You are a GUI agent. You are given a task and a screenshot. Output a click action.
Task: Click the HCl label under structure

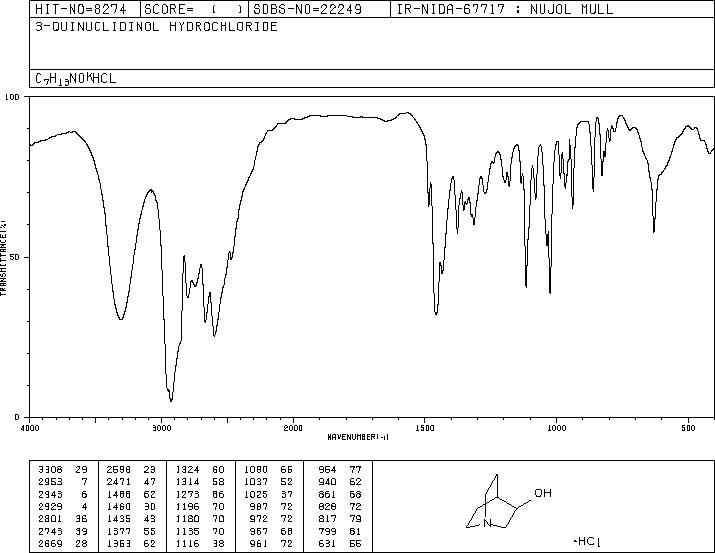pos(587,542)
